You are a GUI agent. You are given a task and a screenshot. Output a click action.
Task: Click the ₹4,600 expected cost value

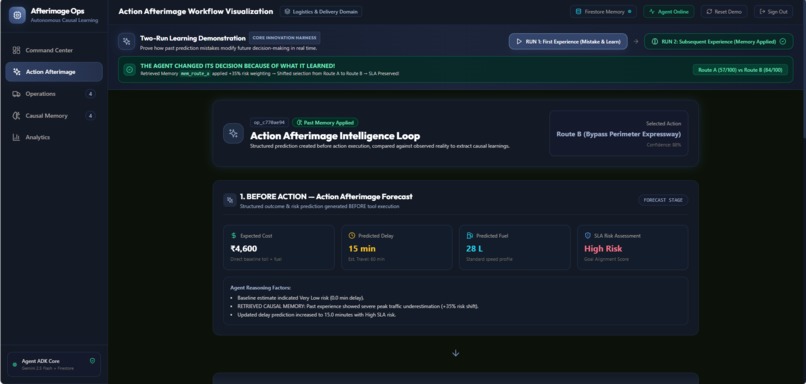244,249
